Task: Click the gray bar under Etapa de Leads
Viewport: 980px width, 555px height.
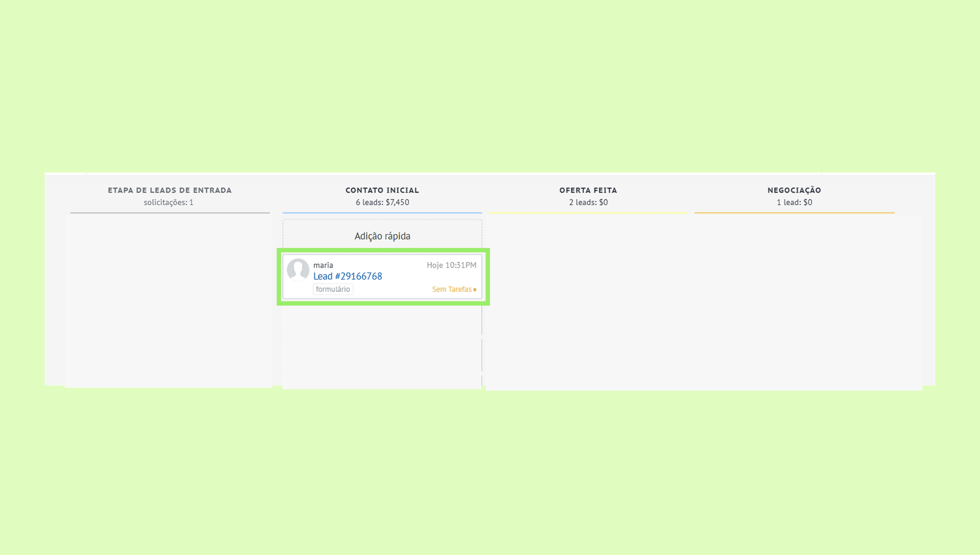Action: coord(170,213)
